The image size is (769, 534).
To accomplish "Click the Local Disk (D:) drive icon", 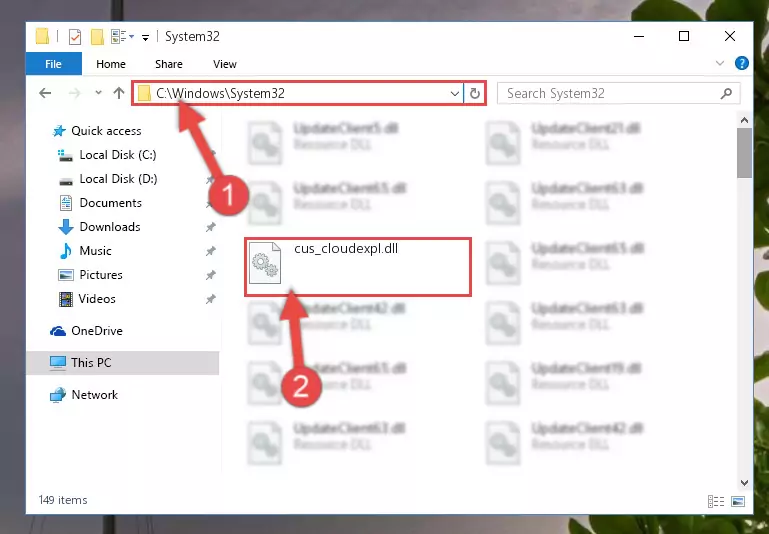I will pyautogui.click(x=66, y=181).
